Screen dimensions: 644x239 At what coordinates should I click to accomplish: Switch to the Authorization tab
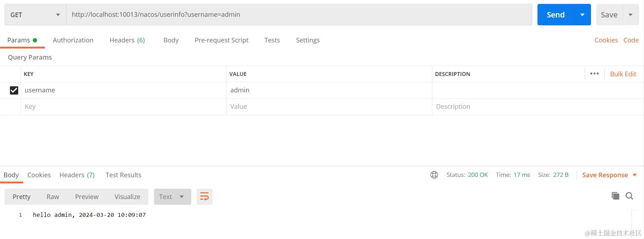point(73,40)
